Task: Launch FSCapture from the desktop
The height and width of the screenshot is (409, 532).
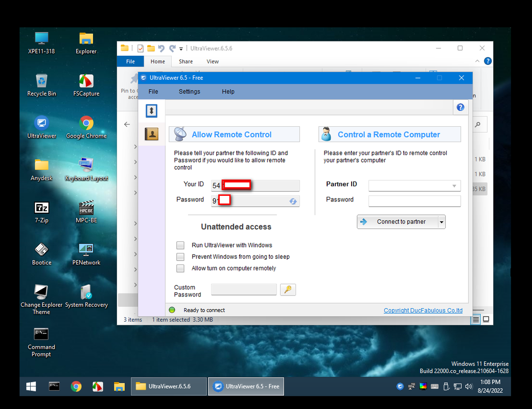Action: 86,85
